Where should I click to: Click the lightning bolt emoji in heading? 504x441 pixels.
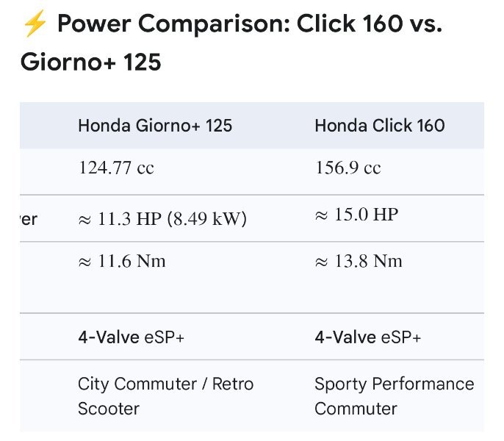35,25
